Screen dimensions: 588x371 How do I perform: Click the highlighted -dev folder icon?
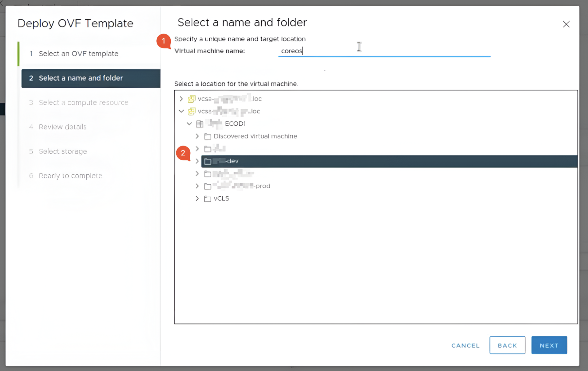pos(208,161)
